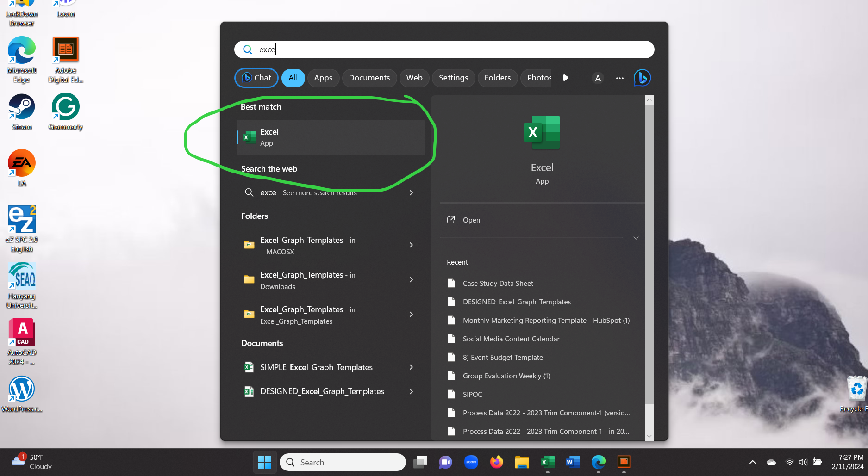Switch to Excel in taskbar
868x476 pixels.
point(548,462)
